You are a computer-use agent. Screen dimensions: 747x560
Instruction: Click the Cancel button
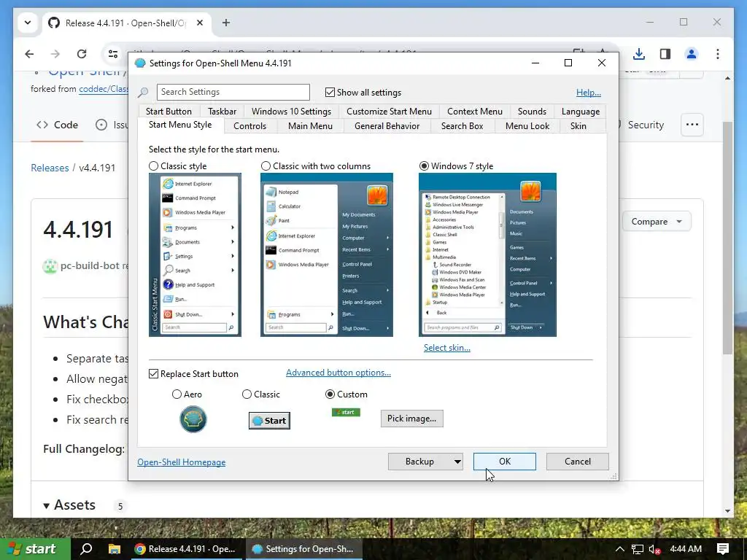pyautogui.click(x=578, y=462)
